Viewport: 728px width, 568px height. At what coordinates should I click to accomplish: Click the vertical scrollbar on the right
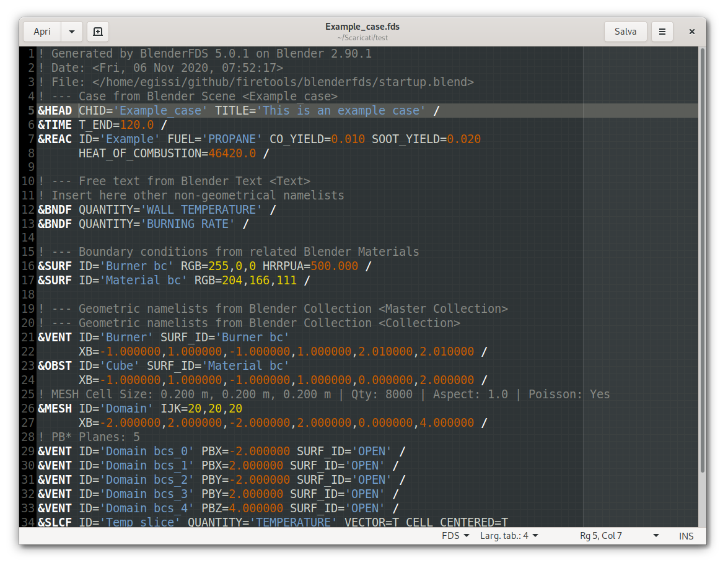coord(702,260)
